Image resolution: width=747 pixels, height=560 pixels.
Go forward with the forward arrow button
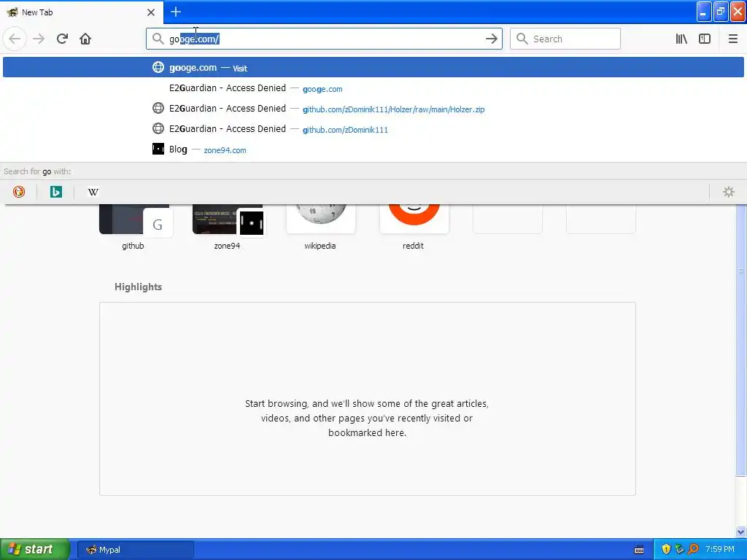click(x=39, y=39)
